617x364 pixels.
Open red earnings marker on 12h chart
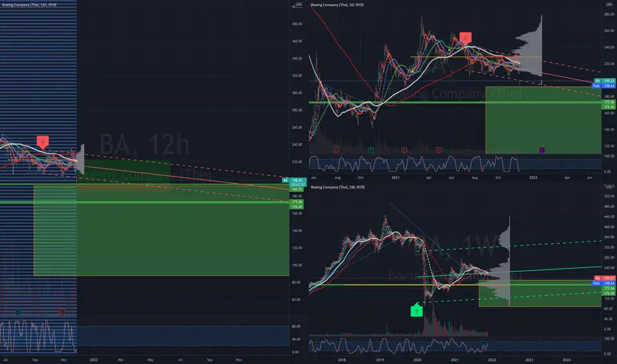pos(62,312)
